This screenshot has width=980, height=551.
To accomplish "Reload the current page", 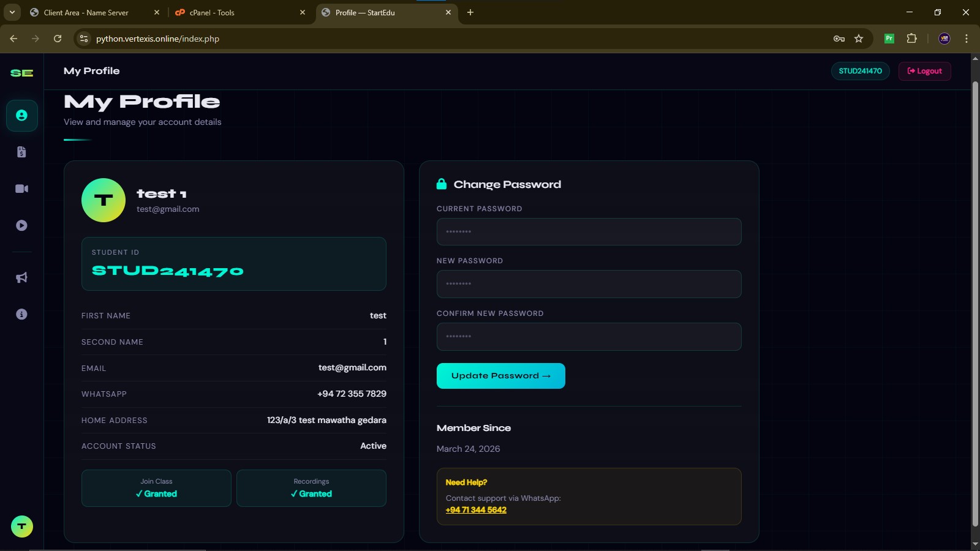I will (x=58, y=38).
